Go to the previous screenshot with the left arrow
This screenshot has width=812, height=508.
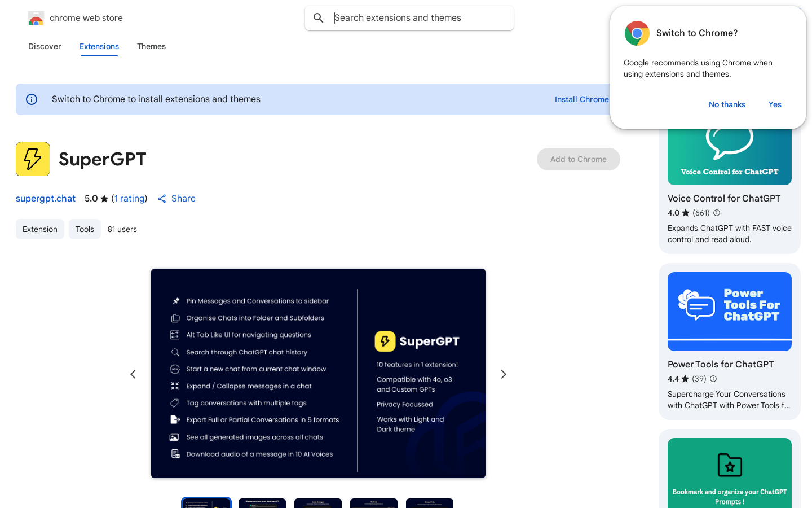(x=133, y=374)
